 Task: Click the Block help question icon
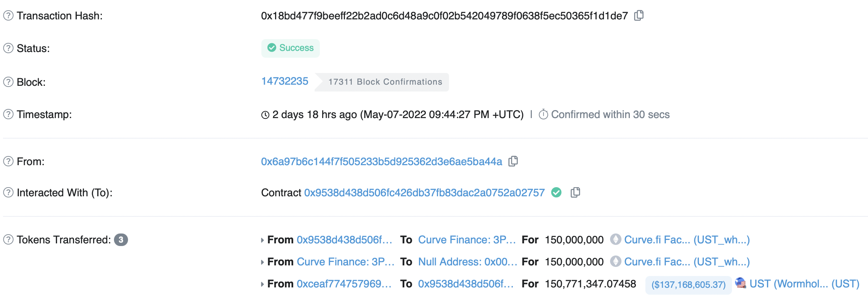pos(8,82)
